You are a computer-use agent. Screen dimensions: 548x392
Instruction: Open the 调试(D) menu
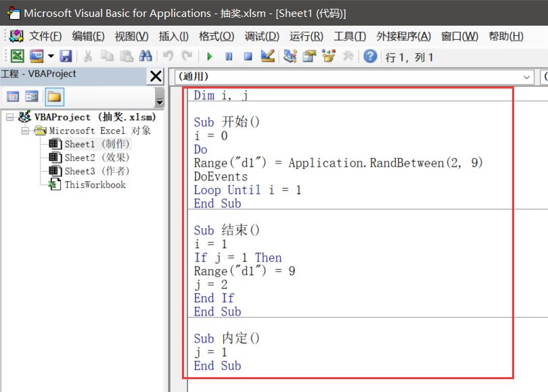coord(262,36)
